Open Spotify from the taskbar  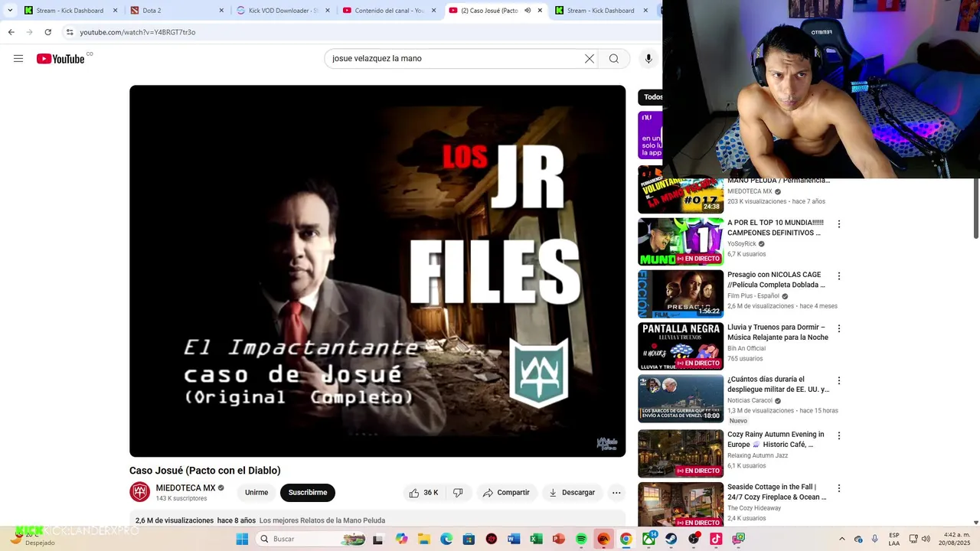[581, 539]
